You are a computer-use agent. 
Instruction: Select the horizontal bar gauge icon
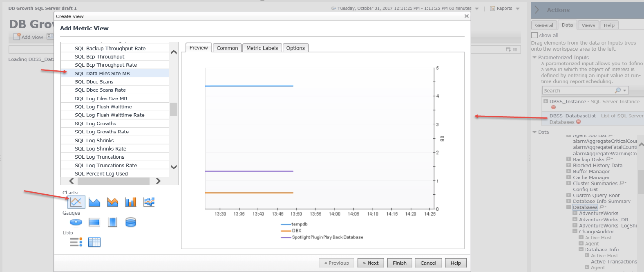tap(94, 222)
